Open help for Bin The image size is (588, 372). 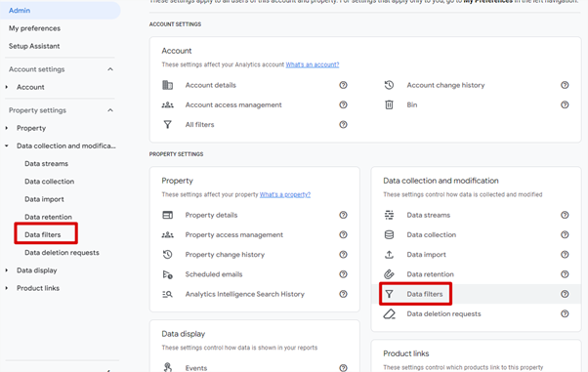565,105
